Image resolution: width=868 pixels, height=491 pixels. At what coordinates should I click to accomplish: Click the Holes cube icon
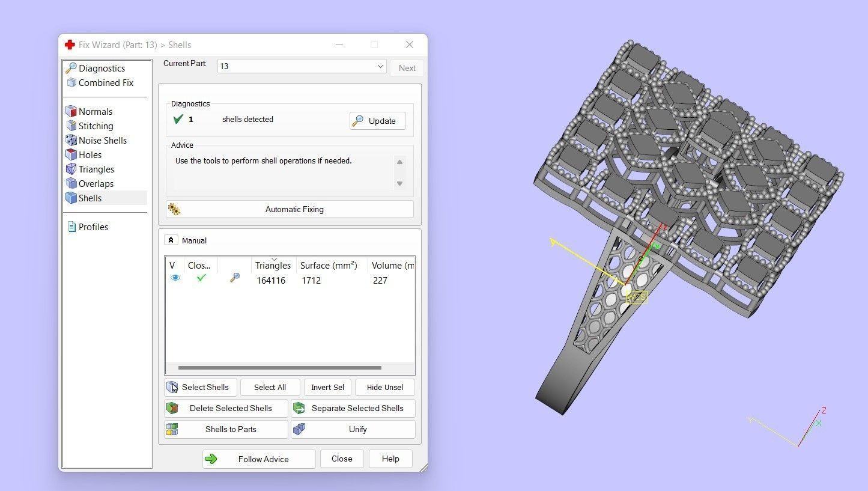click(71, 155)
